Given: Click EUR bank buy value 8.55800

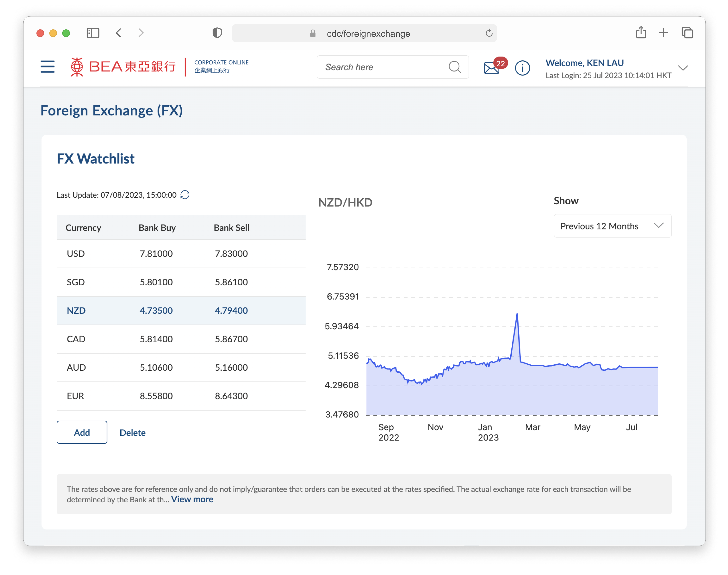Looking at the screenshot, I should pyautogui.click(x=156, y=396).
